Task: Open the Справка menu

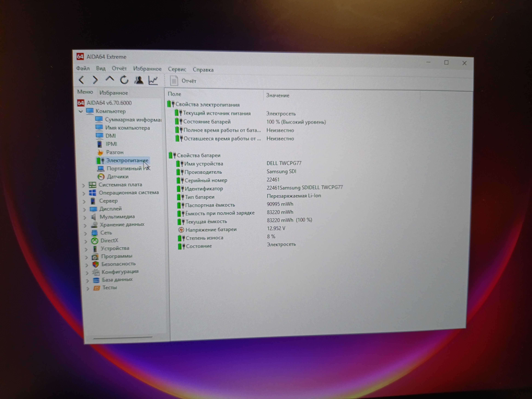Action: click(203, 70)
